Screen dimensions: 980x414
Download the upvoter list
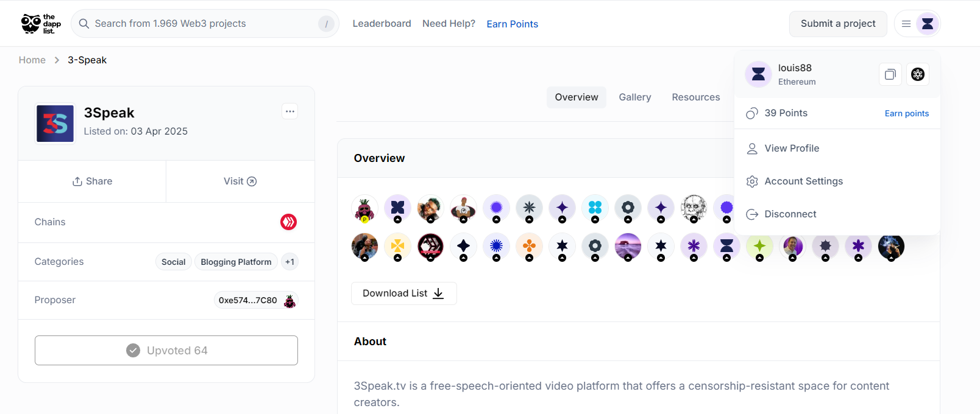click(x=403, y=293)
